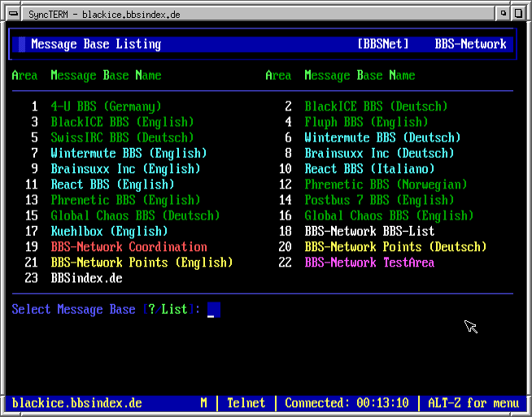Click the left Area column header
The width and height of the screenshot is (532, 417).
click(24, 76)
